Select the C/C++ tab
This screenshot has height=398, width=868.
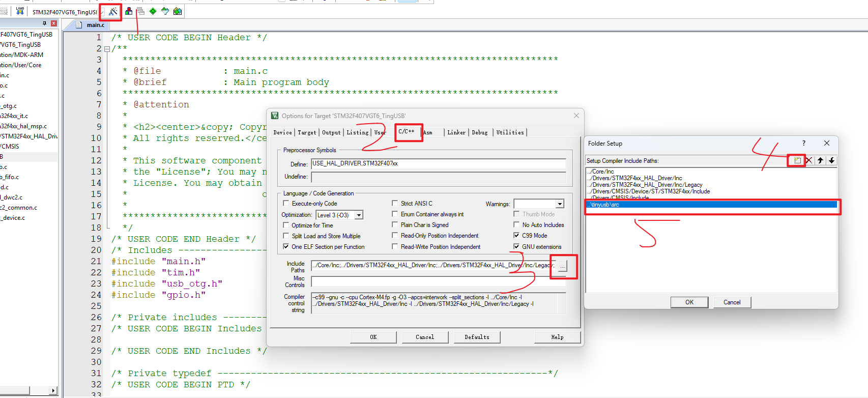tap(407, 131)
